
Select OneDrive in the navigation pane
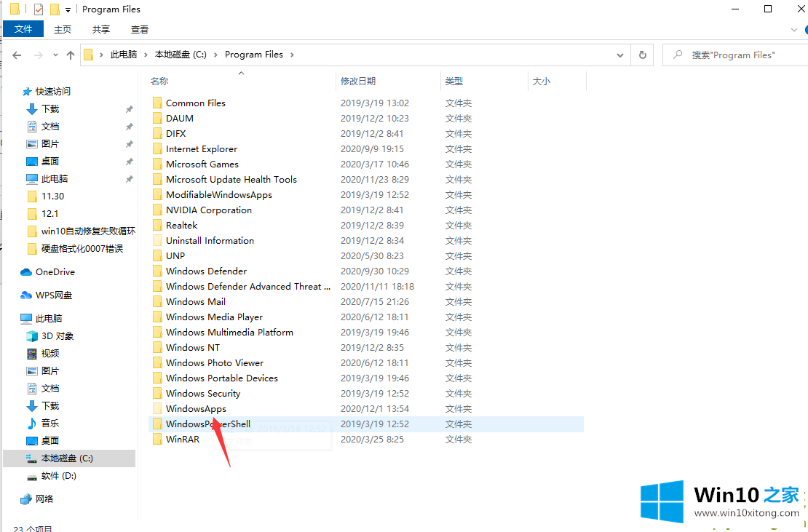pyautogui.click(x=55, y=272)
